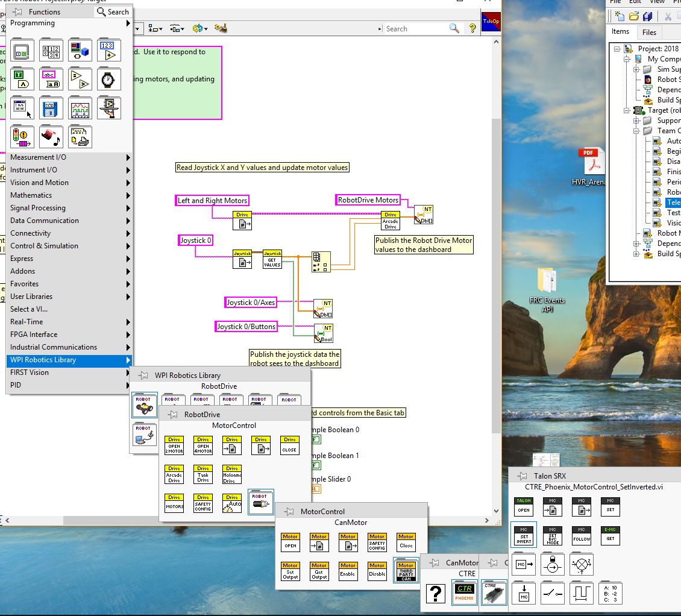Pin the Talon SRX palette thumbtack
This screenshot has width=681, height=616.
(x=523, y=476)
